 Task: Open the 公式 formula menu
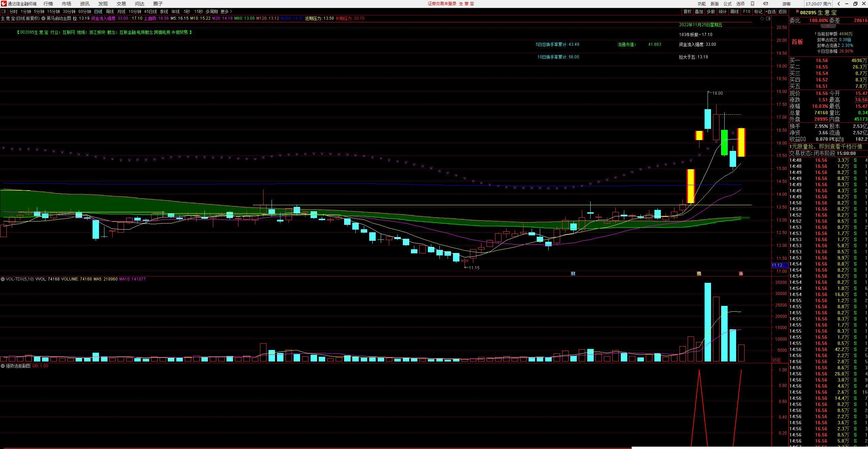click(728, 4)
